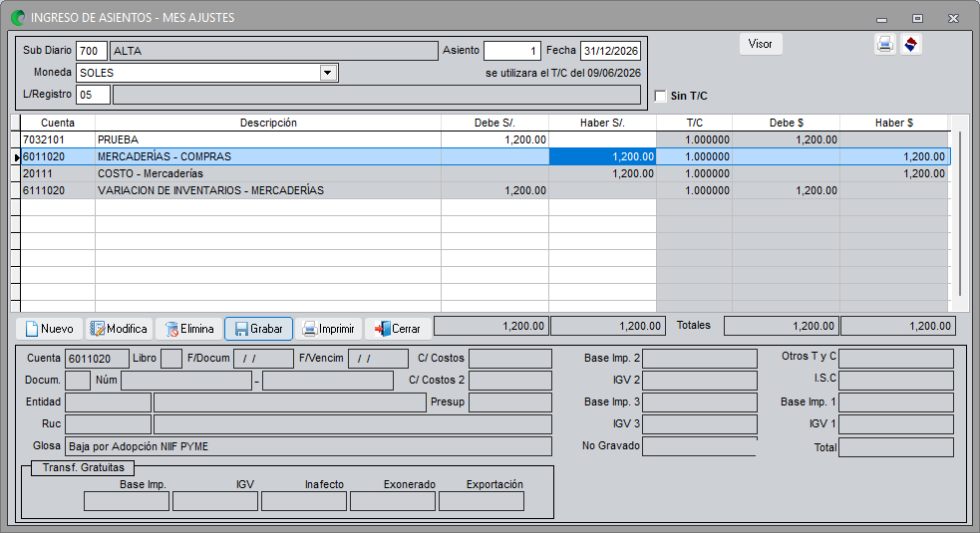Image resolution: width=980 pixels, height=533 pixels.
Task: Click the Glosa text field
Action: [x=308, y=446]
